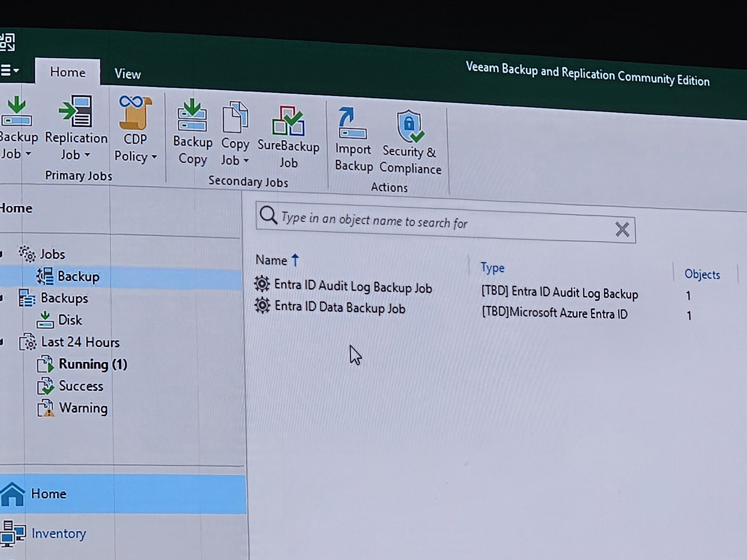Screen dimensions: 747x560
Task: Select Running (1) in the tree
Action: point(92,364)
